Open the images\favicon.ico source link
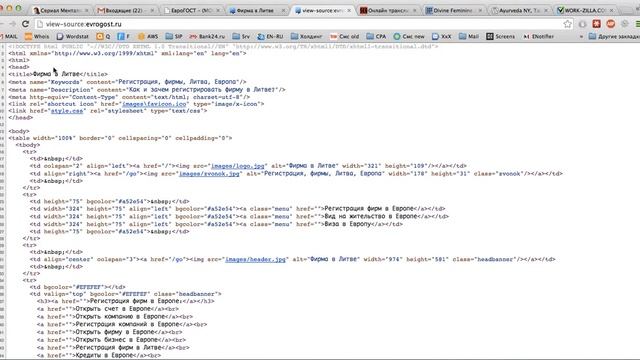 point(154,104)
